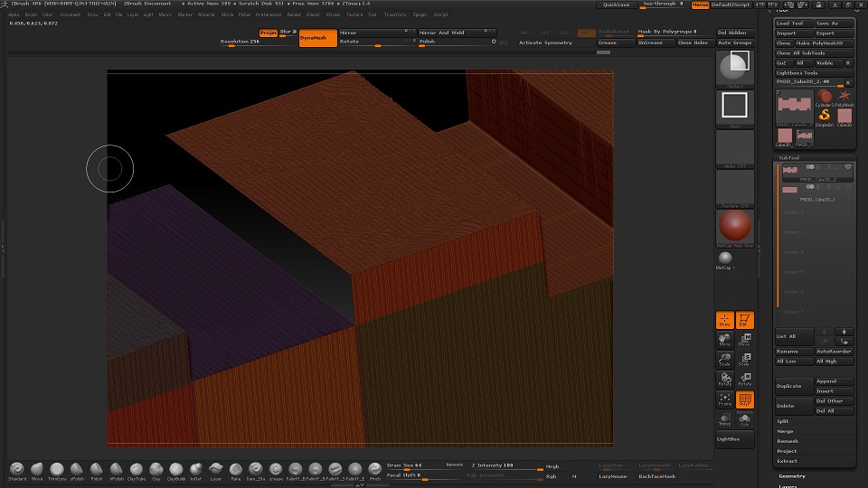
Task: Collapse the SubTool panel header
Action: pos(789,157)
